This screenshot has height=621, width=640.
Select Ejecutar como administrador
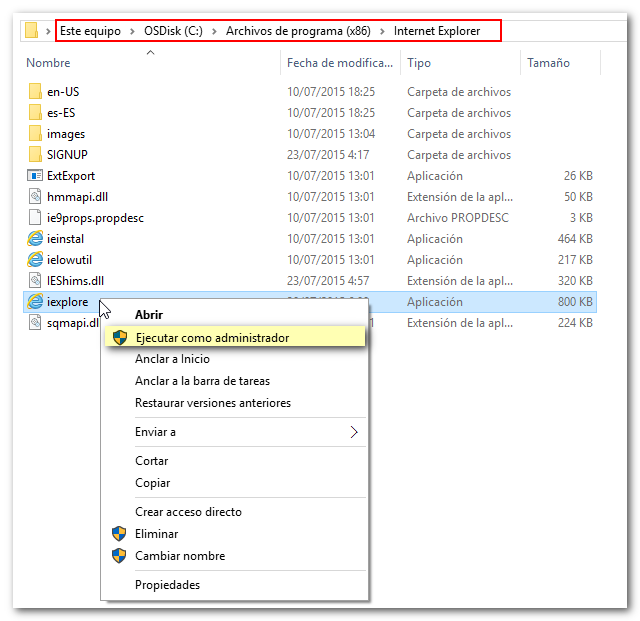tap(235, 337)
